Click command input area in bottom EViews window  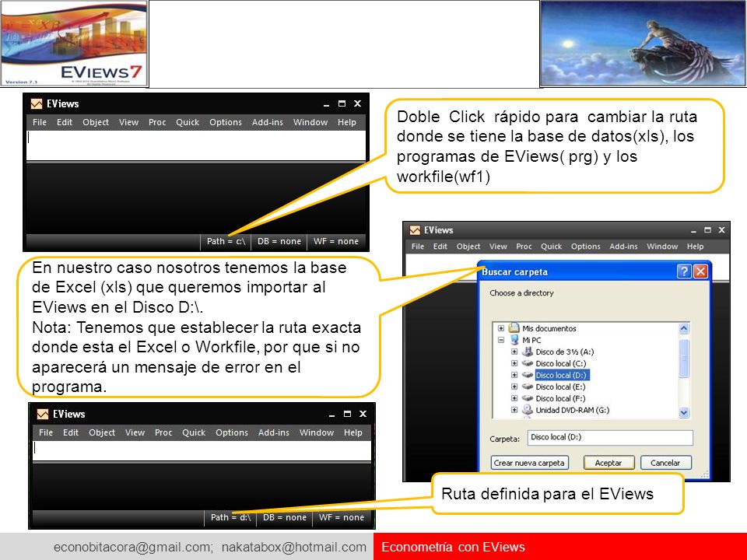pyautogui.click(x=202, y=450)
